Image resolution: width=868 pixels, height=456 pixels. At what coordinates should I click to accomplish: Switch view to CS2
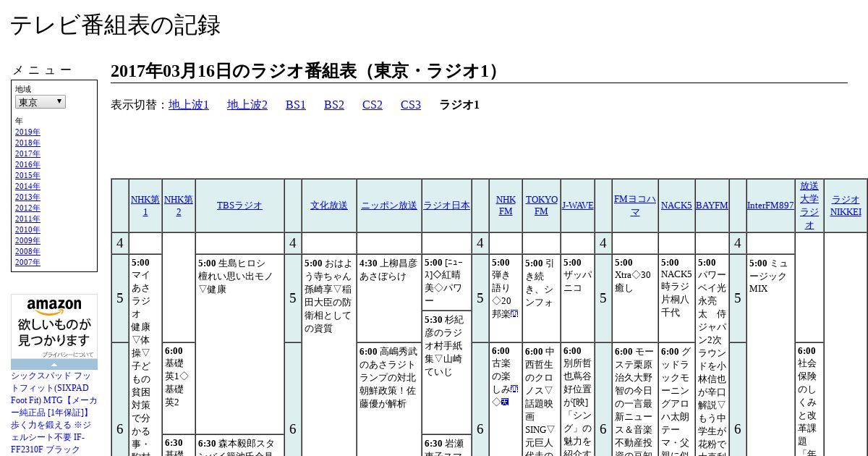pos(373,105)
